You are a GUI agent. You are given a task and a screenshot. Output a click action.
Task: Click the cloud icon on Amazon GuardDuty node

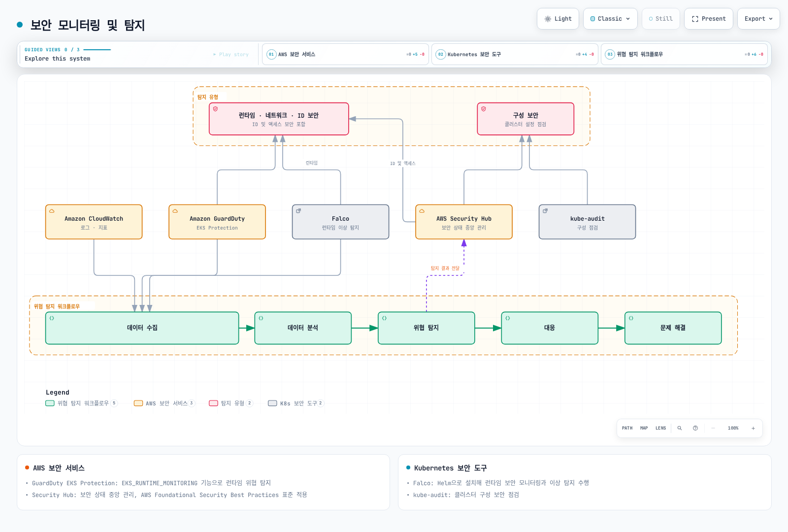coord(175,211)
